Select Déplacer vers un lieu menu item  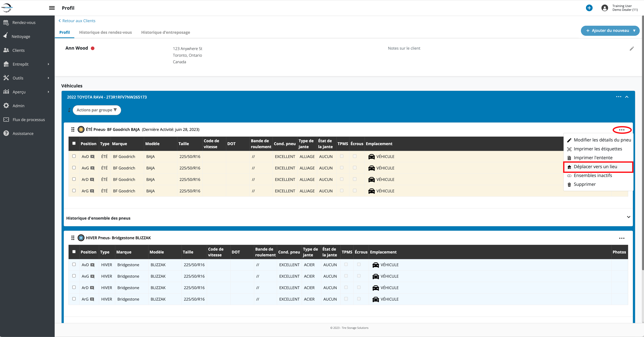pyautogui.click(x=595, y=167)
